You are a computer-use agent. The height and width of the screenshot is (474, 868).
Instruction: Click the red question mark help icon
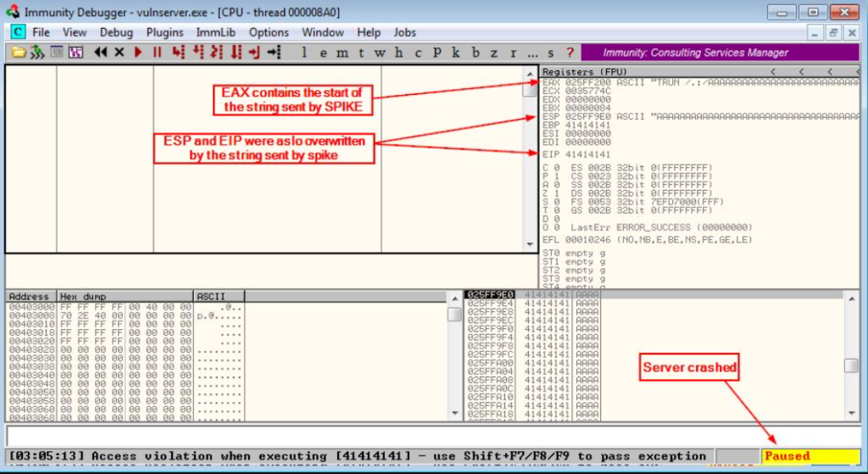tap(570, 53)
